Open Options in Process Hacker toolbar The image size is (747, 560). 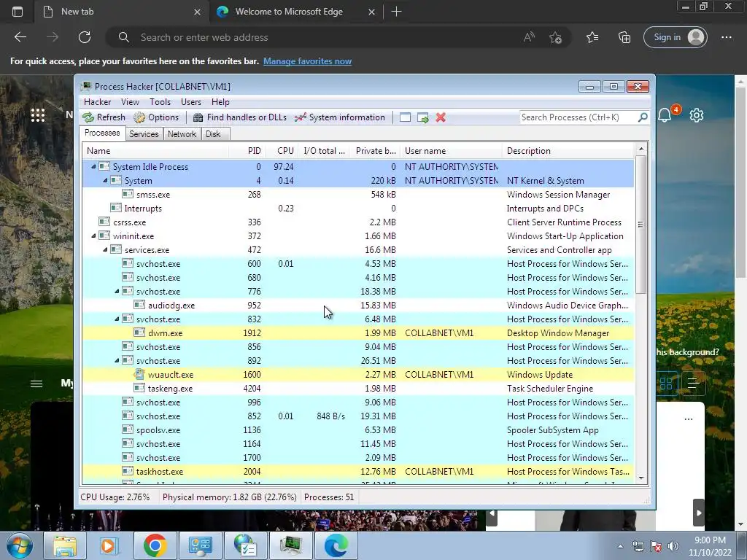tap(156, 117)
